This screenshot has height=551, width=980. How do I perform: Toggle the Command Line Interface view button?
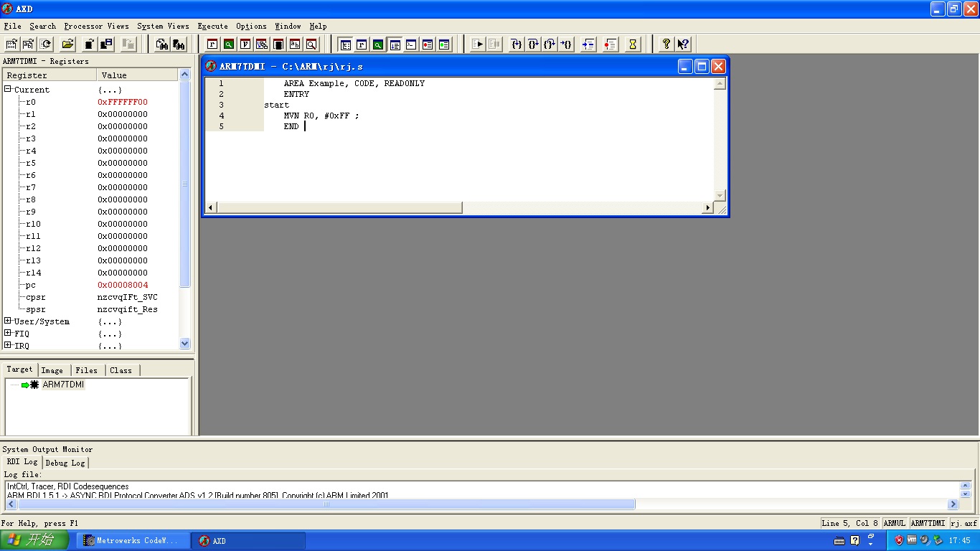coord(411,44)
